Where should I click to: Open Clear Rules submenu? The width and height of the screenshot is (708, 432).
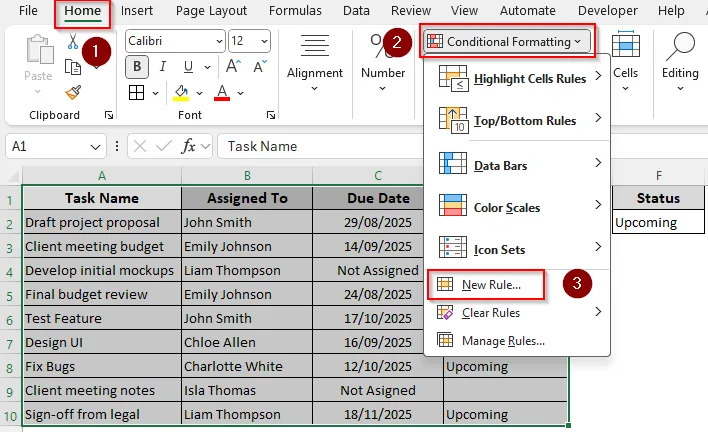pyautogui.click(x=517, y=312)
